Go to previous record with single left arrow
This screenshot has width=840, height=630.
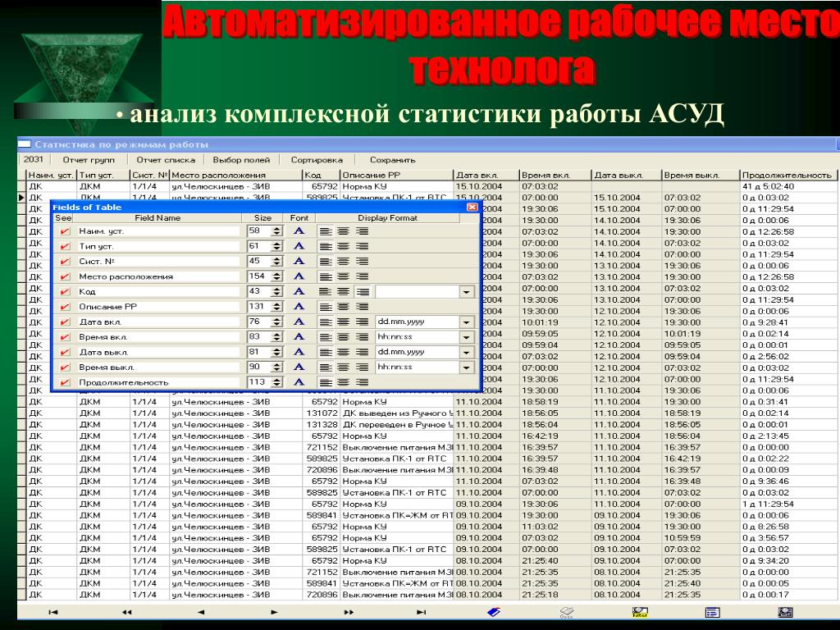[x=201, y=612]
